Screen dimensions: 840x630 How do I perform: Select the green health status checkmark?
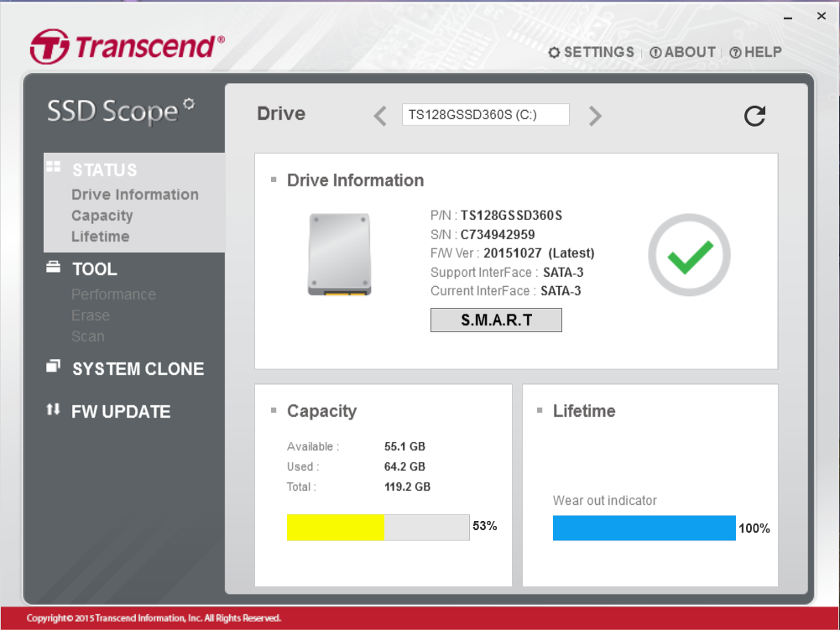click(x=688, y=254)
